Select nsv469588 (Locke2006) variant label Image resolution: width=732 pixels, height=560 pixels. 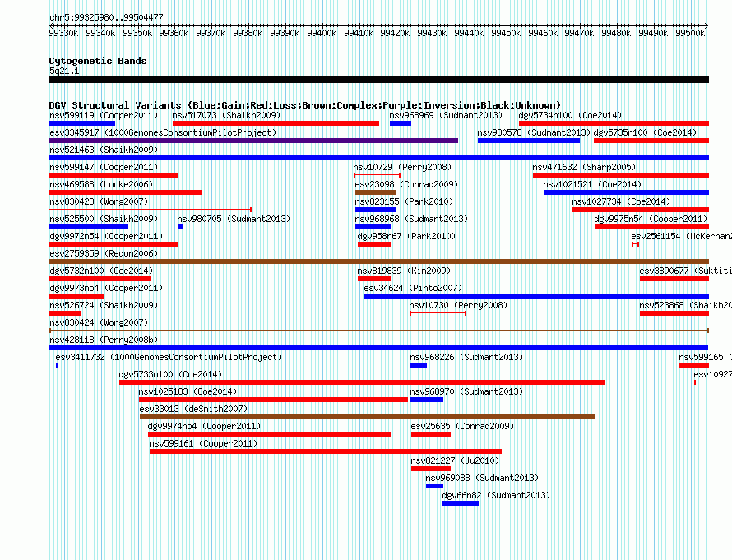pyautogui.click(x=101, y=184)
